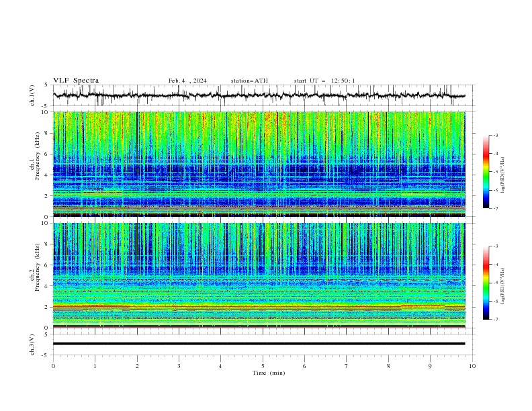This screenshot has height=411, width=532.
Task: Click time axis tick label "0"
Action: 53,366
